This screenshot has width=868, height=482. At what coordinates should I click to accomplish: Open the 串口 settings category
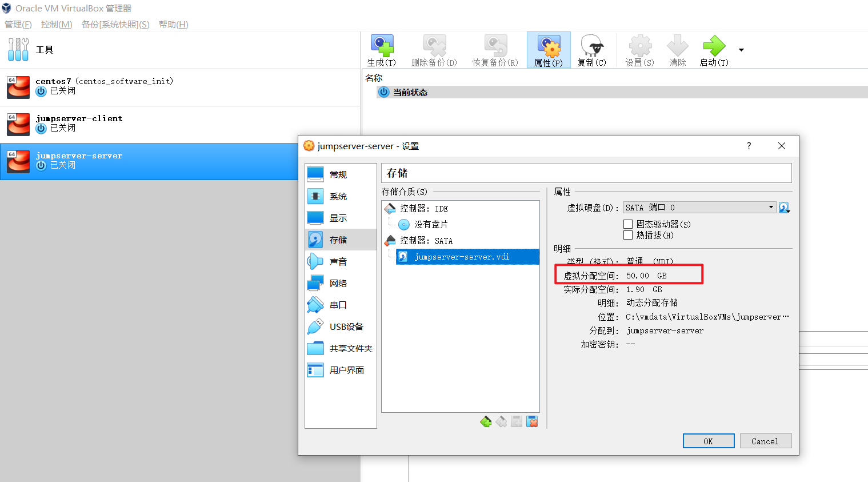click(x=341, y=305)
